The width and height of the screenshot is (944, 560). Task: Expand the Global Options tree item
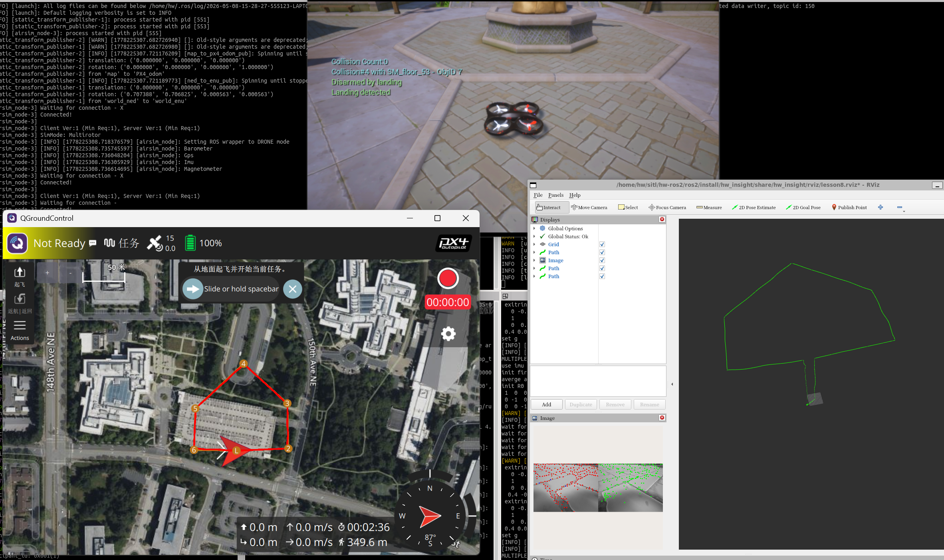534,228
